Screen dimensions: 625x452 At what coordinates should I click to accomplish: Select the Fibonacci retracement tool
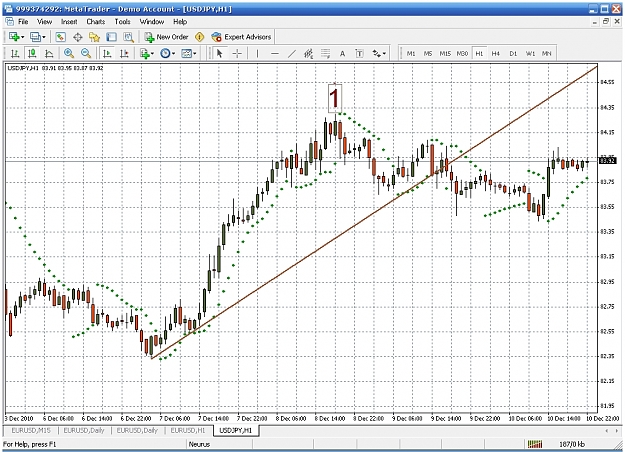[x=326, y=53]
